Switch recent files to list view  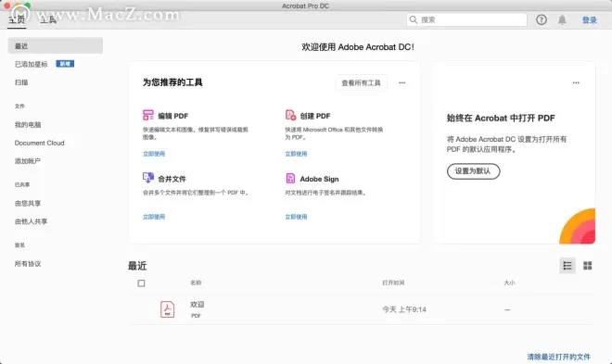click(x=567, y=266)
